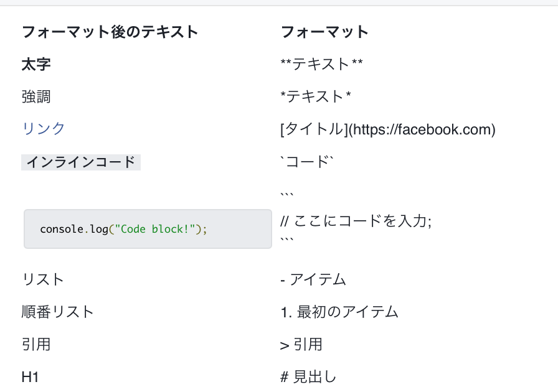Click the H1 label
Viewport: 558px width, 392px height.
pos(31,376)
